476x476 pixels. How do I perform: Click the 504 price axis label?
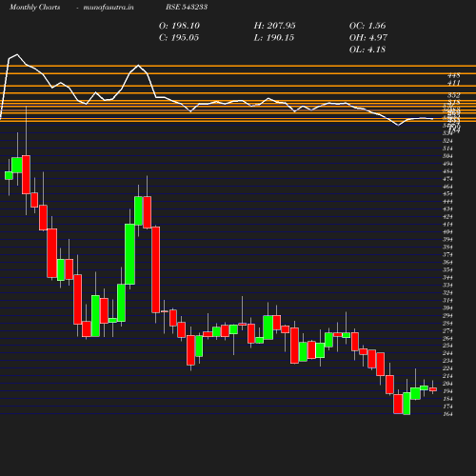(447, 156)
